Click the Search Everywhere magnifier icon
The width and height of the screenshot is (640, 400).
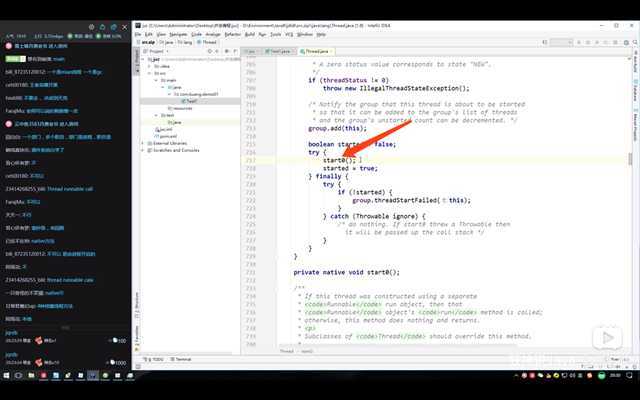(635, 42)
